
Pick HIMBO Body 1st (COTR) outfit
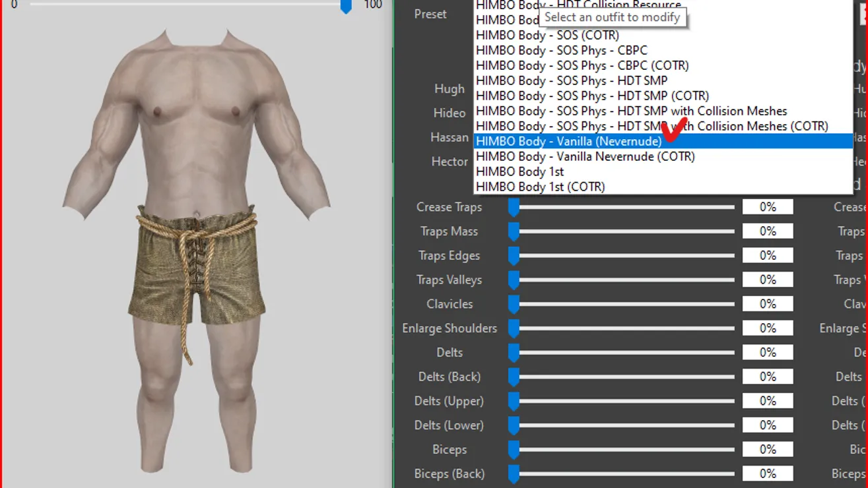point(540,187)
